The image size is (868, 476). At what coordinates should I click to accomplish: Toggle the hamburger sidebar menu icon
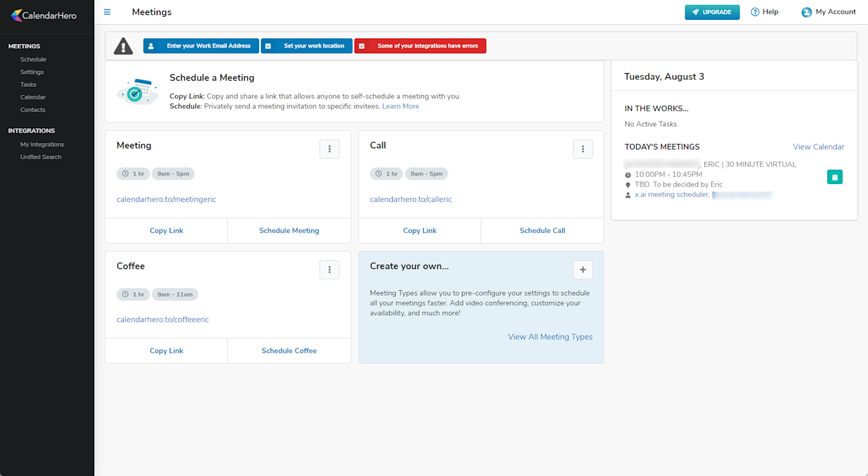click(107, 12)
